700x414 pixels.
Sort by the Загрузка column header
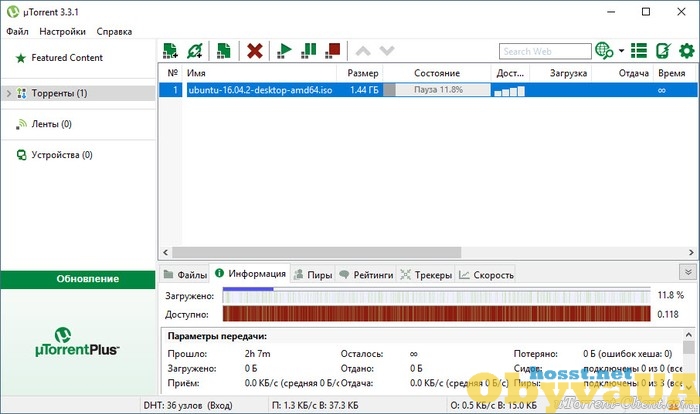[x=561, y=73]
